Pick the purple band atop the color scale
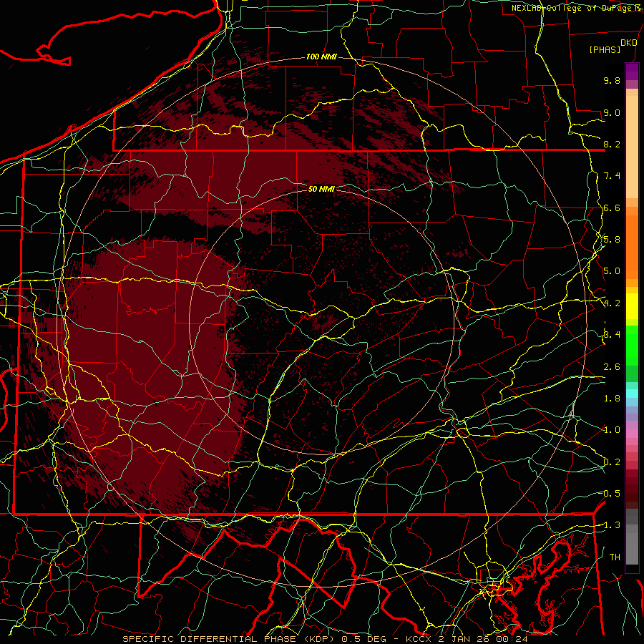Viewport: 644px width, 644px height. pos(632,72)
